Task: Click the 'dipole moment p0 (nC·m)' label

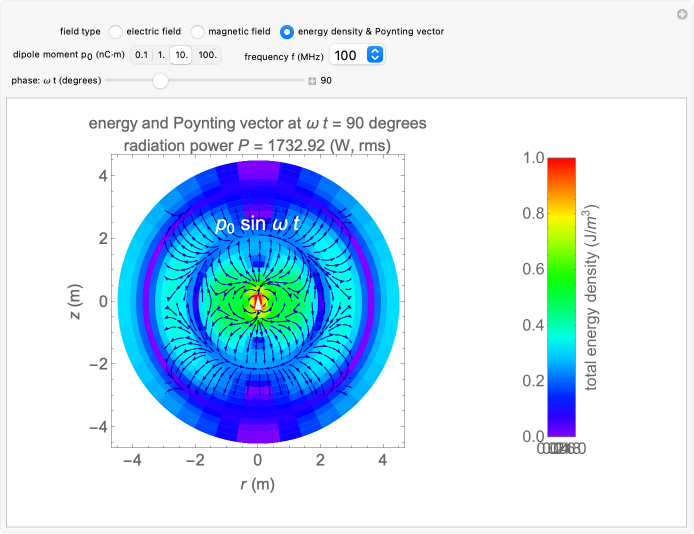Action: coord(69,55)
